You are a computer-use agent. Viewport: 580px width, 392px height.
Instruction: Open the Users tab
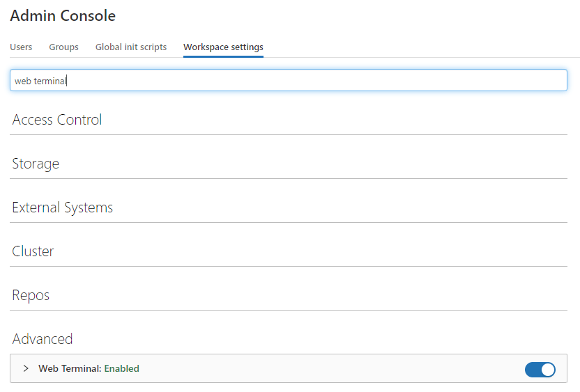point(21,47)
